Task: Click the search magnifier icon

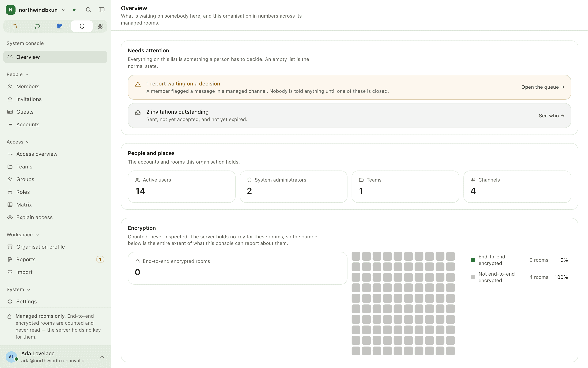Action: [88, 10]
